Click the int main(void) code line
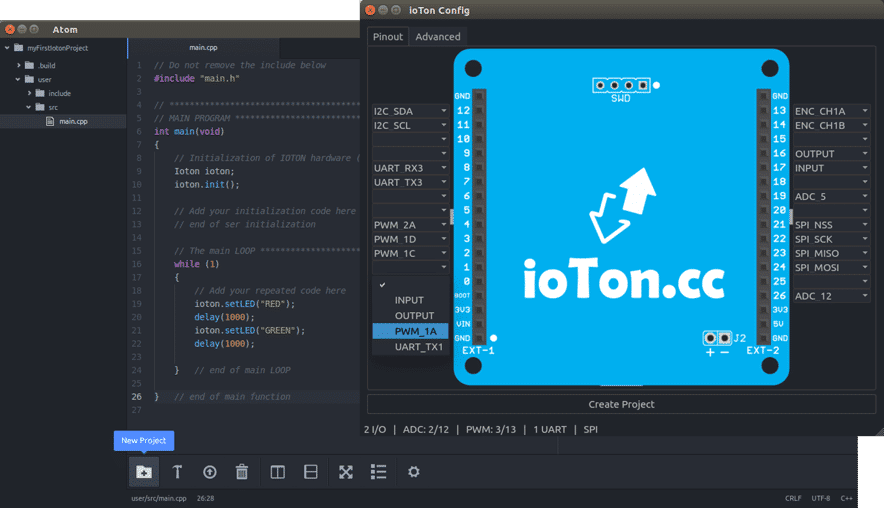This screenshot has width=884, height=508. [189, 131]
